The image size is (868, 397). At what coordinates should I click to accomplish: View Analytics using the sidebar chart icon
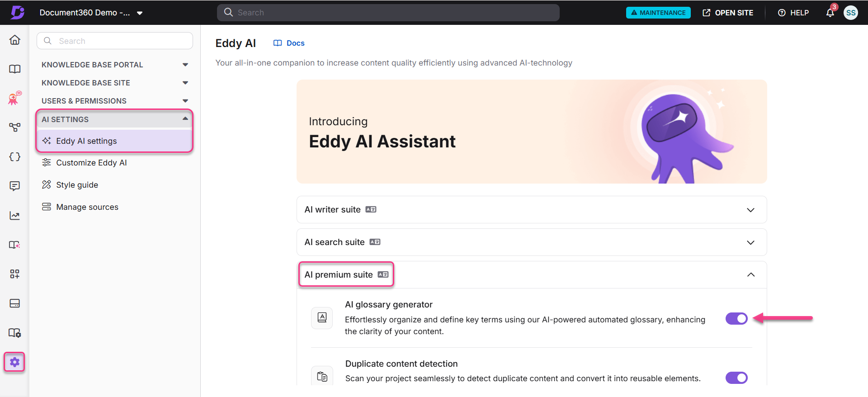14,215
